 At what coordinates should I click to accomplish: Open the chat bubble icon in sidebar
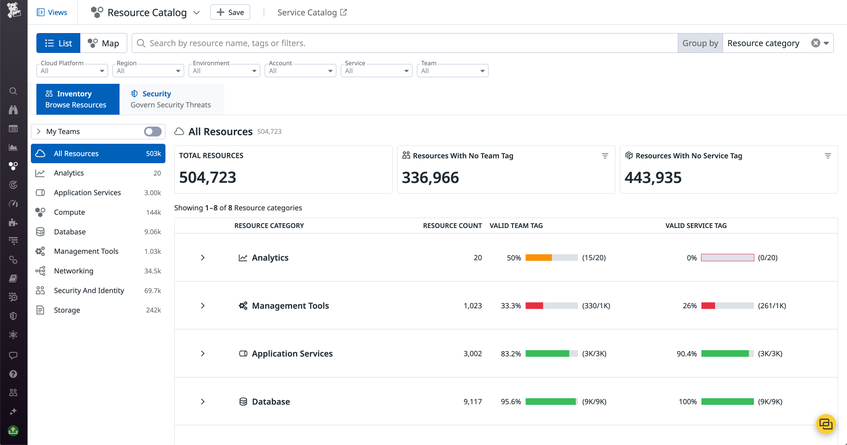click(13, 355)
